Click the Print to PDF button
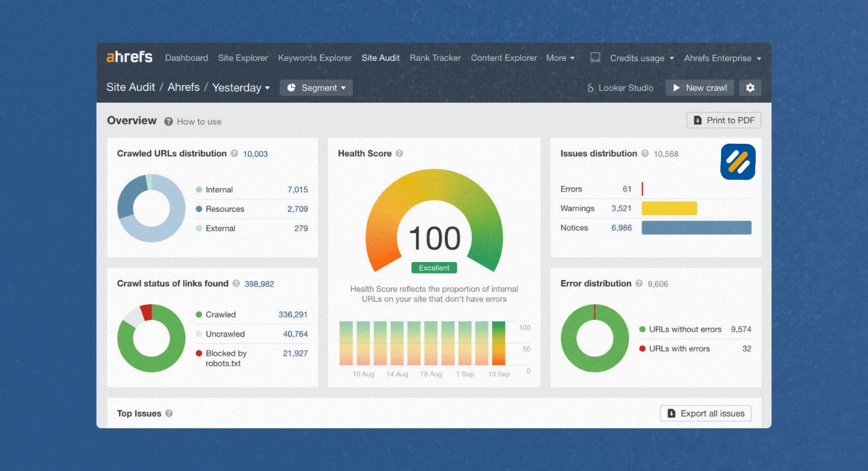868x471 pixels. (724, 120)
